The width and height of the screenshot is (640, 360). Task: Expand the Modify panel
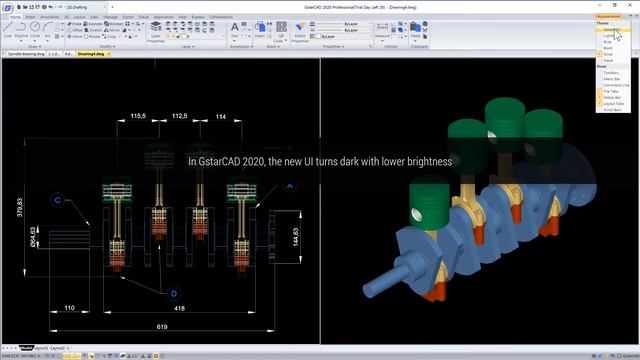(x=107, y=47)
